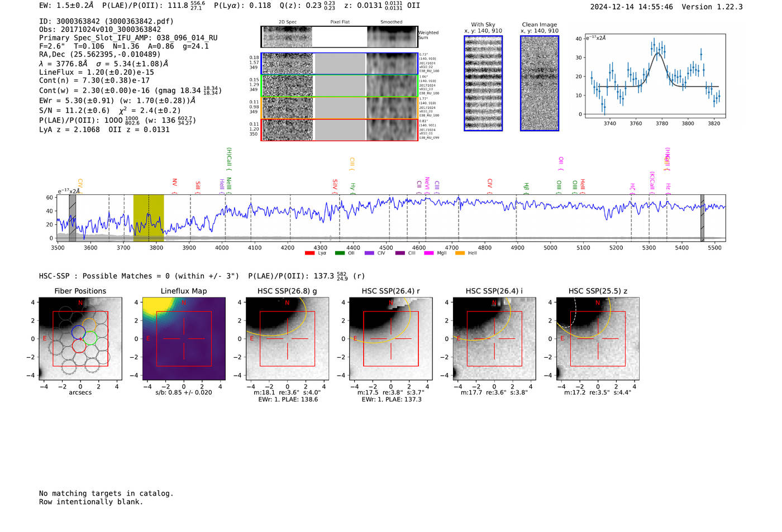Click the Obs: 20171024v010_3000363842 line
The height and width of the screenshot is (532, 782).
(x=100, y=30)
